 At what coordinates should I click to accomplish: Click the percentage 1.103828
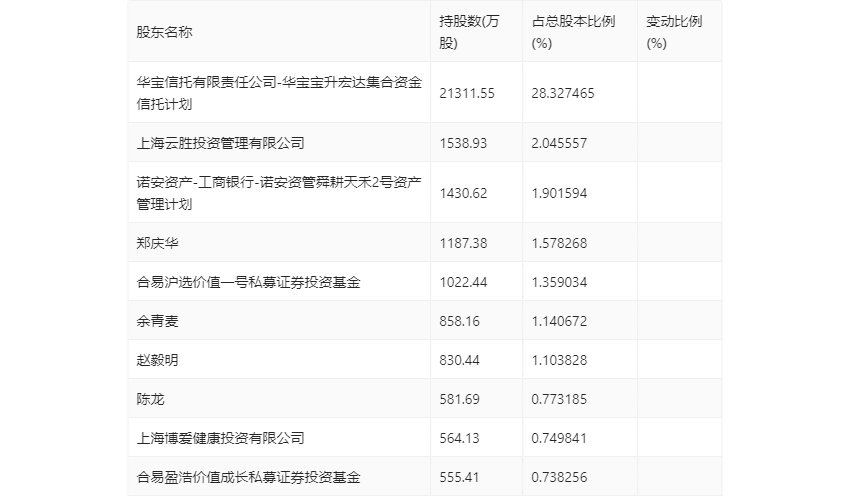[559, 360]
